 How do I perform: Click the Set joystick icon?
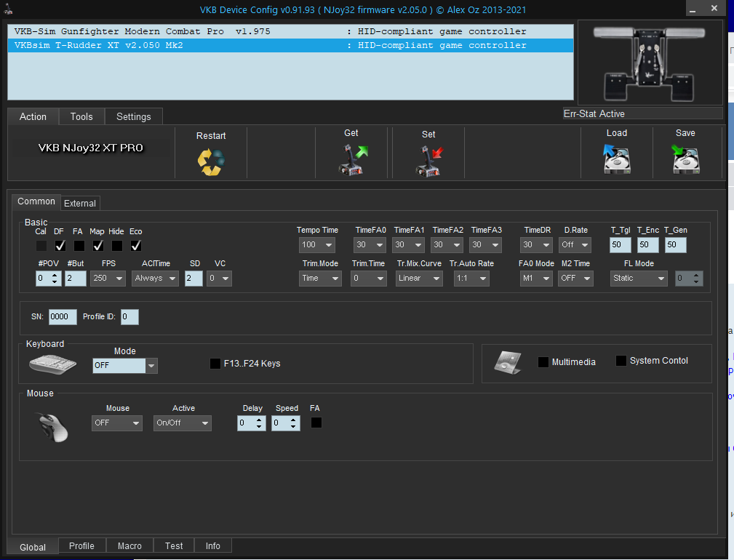click(x=428, y=161)
